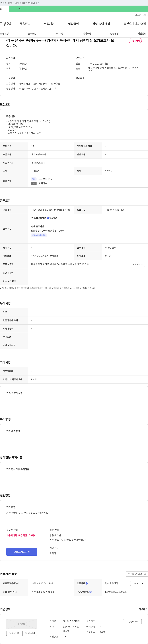Block viewing with 열람차단 button

[30, 633]
